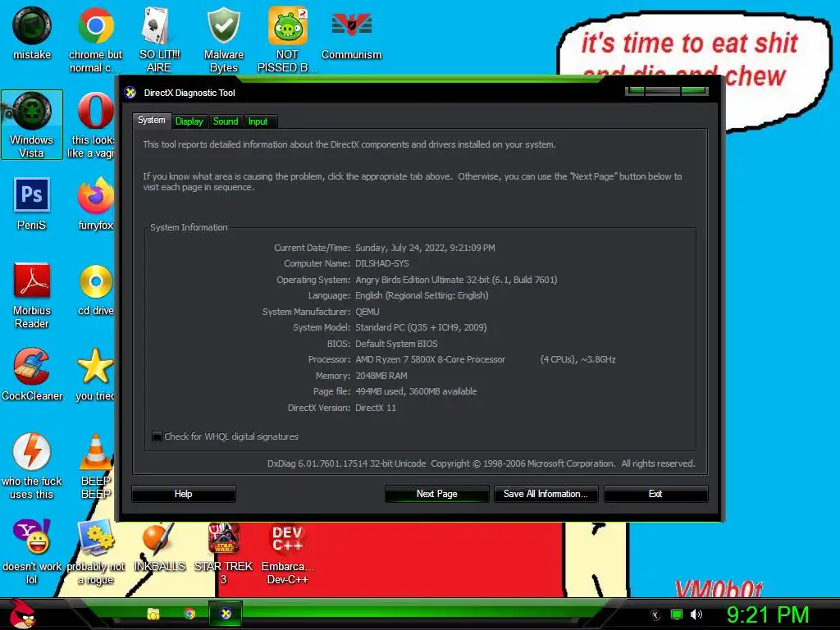Image resolution: width=840 pixels, height=630 pixels.
Task: Open Malware Bytes shield icon
Action: point(223,39)
